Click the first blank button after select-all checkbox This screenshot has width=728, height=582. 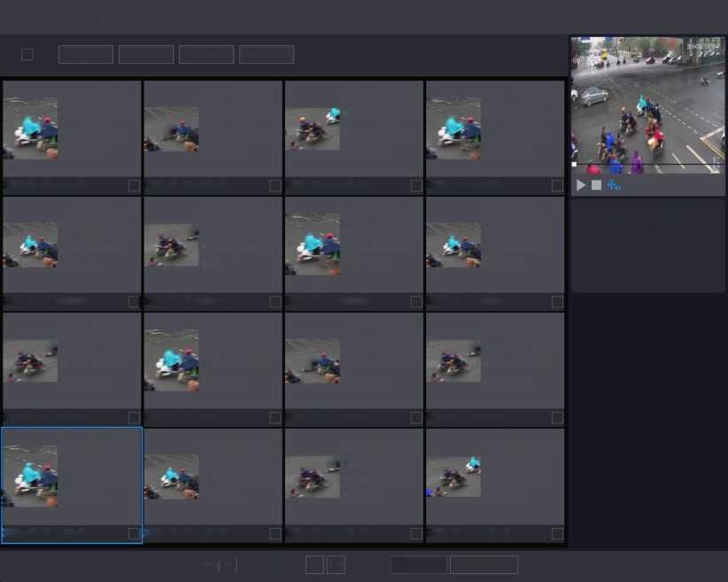coord(86,55)
